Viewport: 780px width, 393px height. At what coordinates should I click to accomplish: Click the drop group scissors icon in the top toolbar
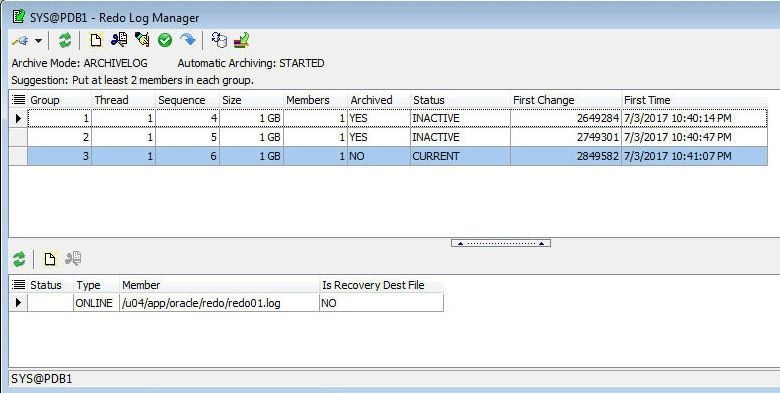point(119,40)
